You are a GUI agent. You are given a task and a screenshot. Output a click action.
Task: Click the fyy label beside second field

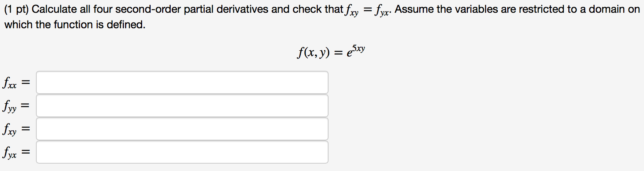[10, 106]
